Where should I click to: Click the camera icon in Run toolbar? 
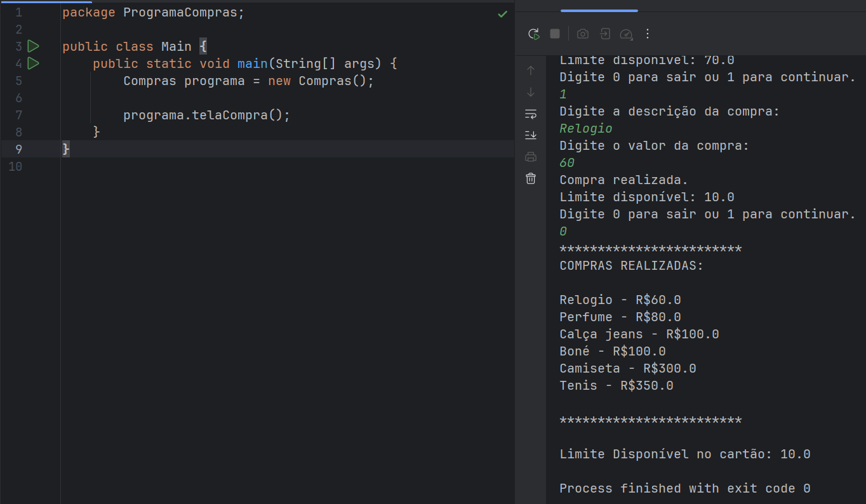click(x=583, y=34)
